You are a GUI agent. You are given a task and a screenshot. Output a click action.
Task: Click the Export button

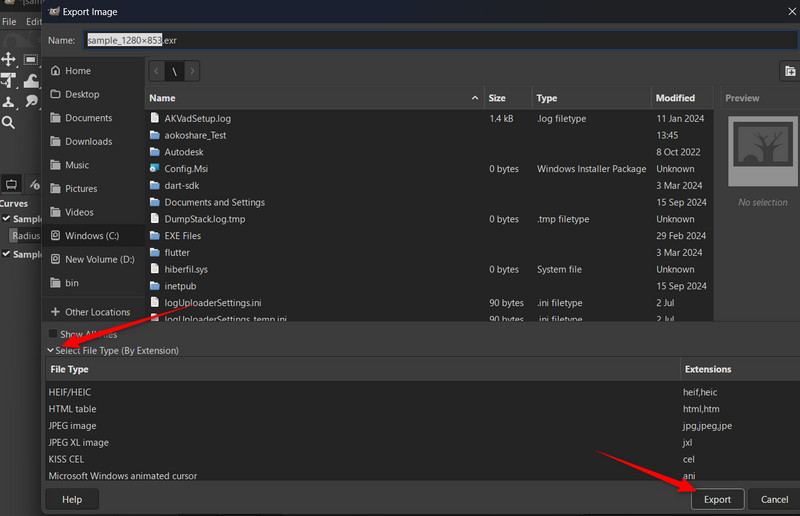click(x=717, y=500)
